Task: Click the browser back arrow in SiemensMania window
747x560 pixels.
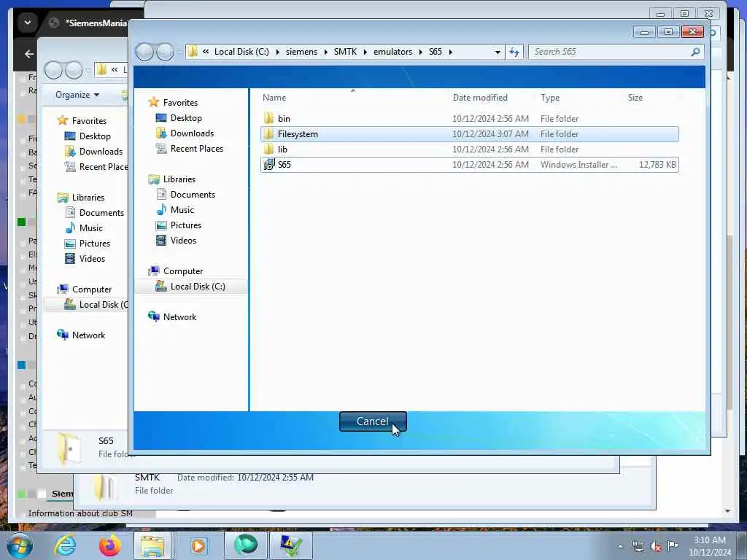Action: [29, 54]
